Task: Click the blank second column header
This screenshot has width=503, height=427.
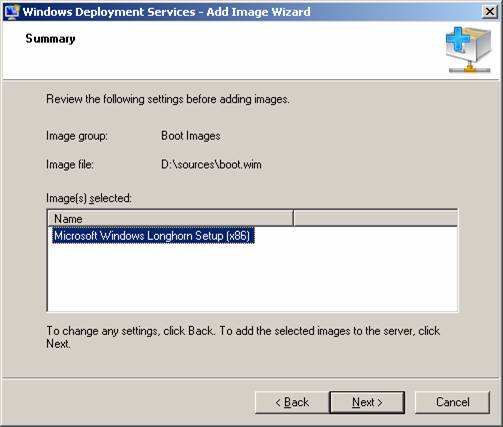Action: pos(376,219)
